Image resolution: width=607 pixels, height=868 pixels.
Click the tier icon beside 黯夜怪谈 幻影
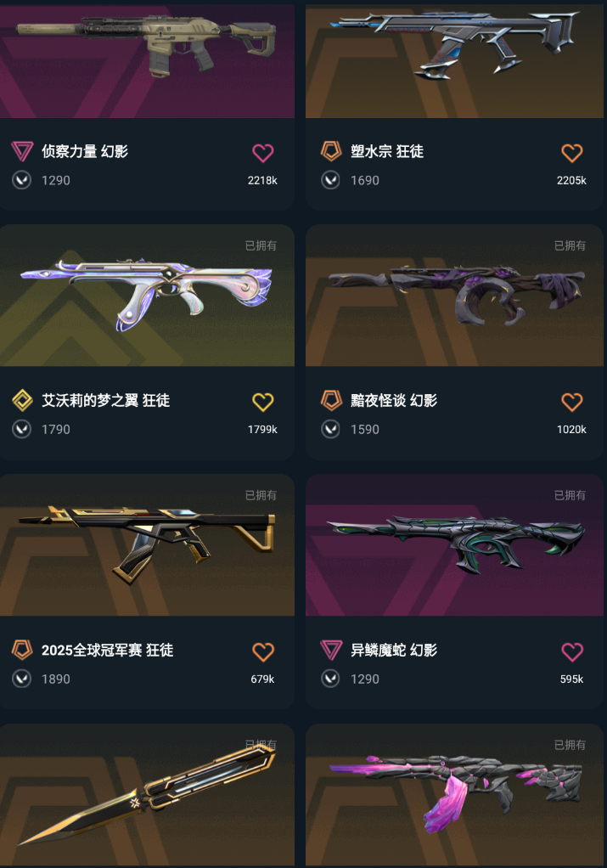click(331, 400)
